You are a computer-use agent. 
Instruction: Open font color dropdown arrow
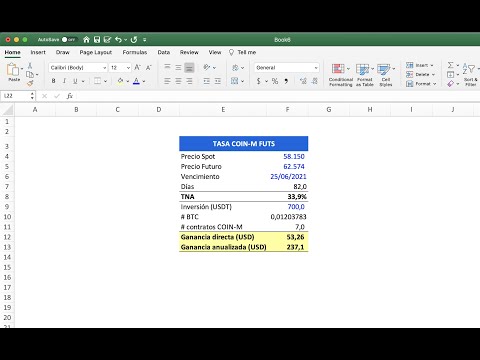144,81
